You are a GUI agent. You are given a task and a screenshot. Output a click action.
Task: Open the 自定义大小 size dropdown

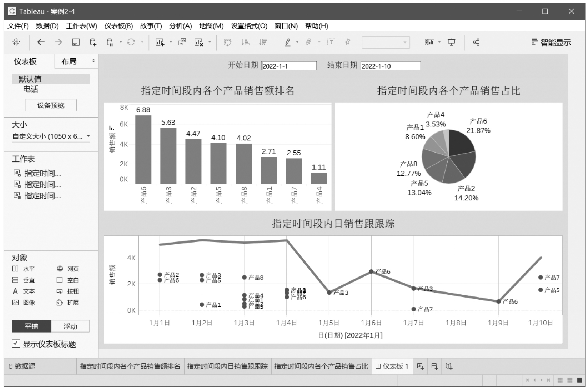[51, 136]
